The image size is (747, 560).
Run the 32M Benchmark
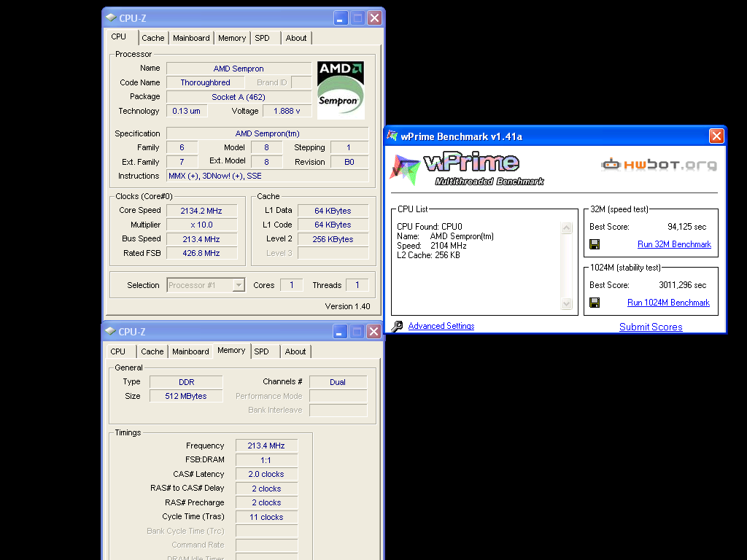(674, 244)
